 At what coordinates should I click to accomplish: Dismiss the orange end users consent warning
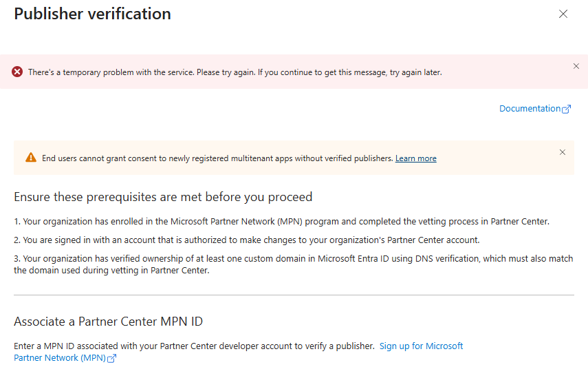[562, 152]
